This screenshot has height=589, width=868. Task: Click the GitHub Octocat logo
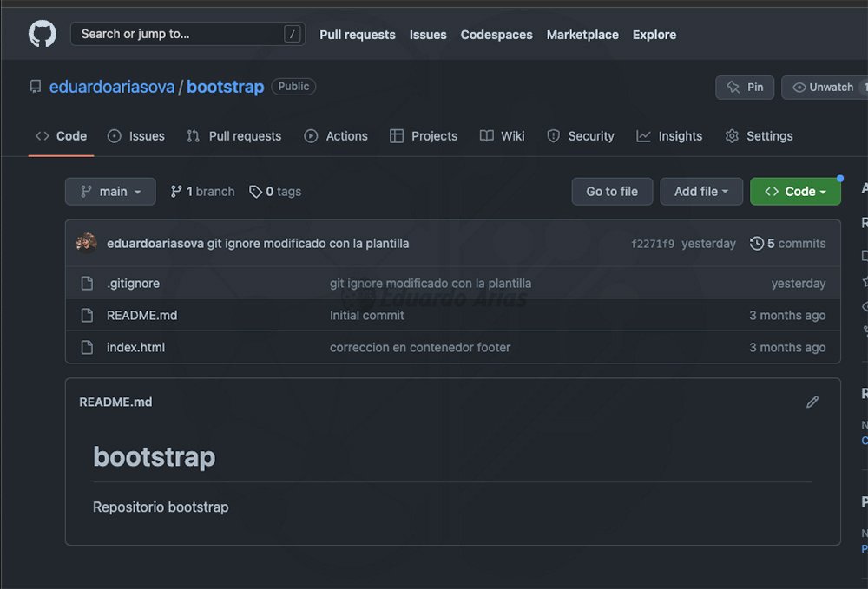pos(42,34)
